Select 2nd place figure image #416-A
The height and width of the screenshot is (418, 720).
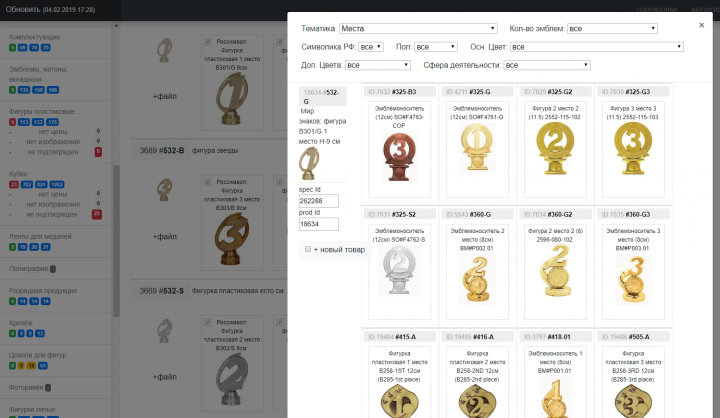pyautogui.click(x=477, y=401)
